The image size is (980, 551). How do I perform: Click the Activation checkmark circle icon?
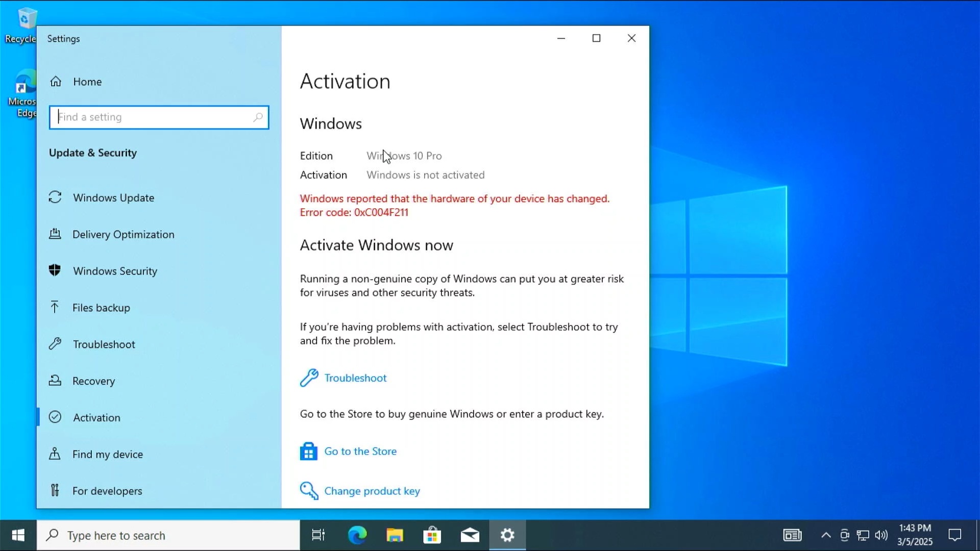[55, 417]
